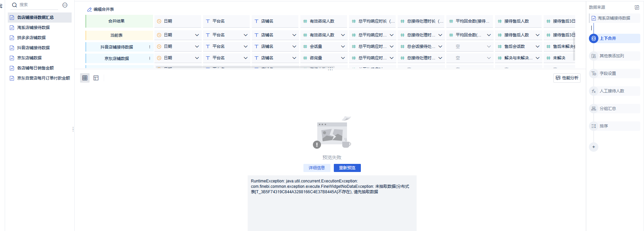Image resolution: width=644 pixels, height=231 pixels.
Task: Switch to the table grid preview view
Action: (x=85, y=78)
